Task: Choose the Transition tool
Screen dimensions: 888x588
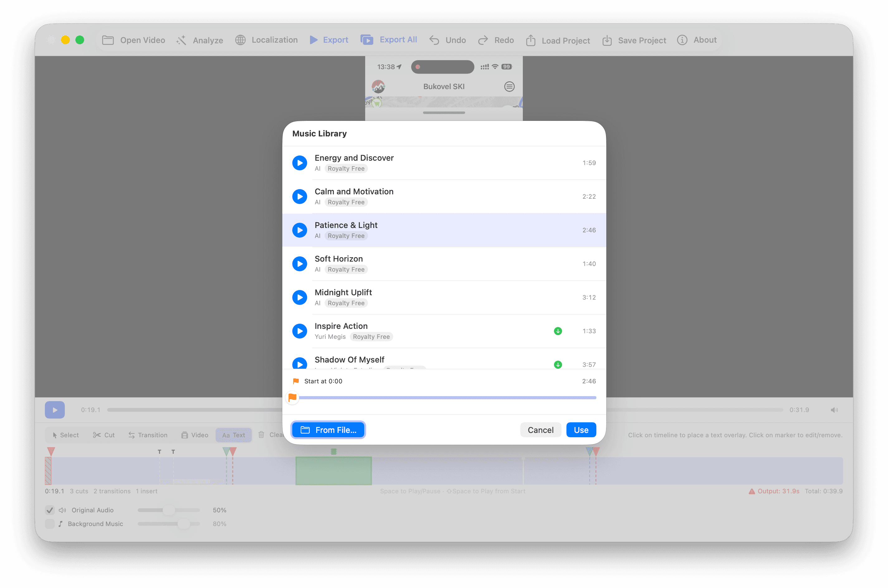Action: pos(148,435)
